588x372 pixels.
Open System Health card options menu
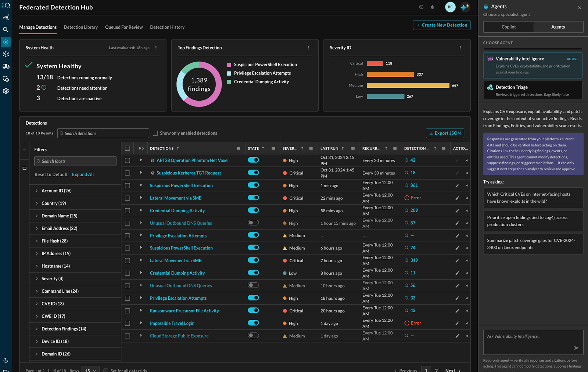point(156,48)
